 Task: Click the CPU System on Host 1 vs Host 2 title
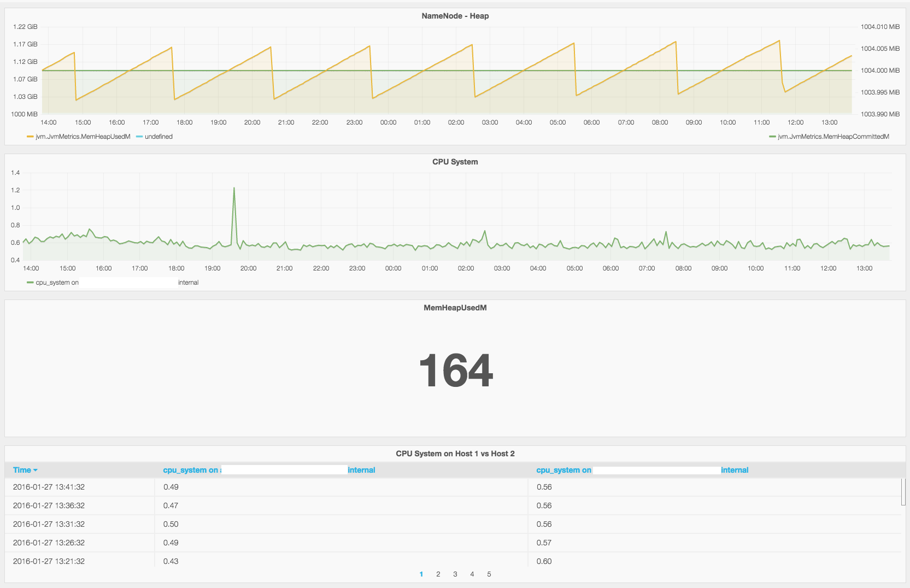point(455,454)
